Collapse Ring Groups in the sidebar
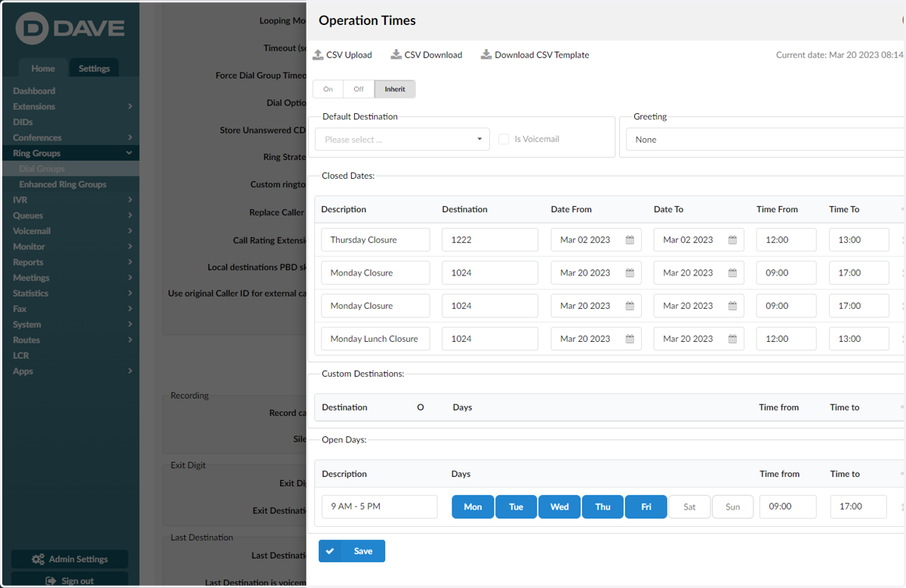Viewport: 906px width, 588px height. 129,153
